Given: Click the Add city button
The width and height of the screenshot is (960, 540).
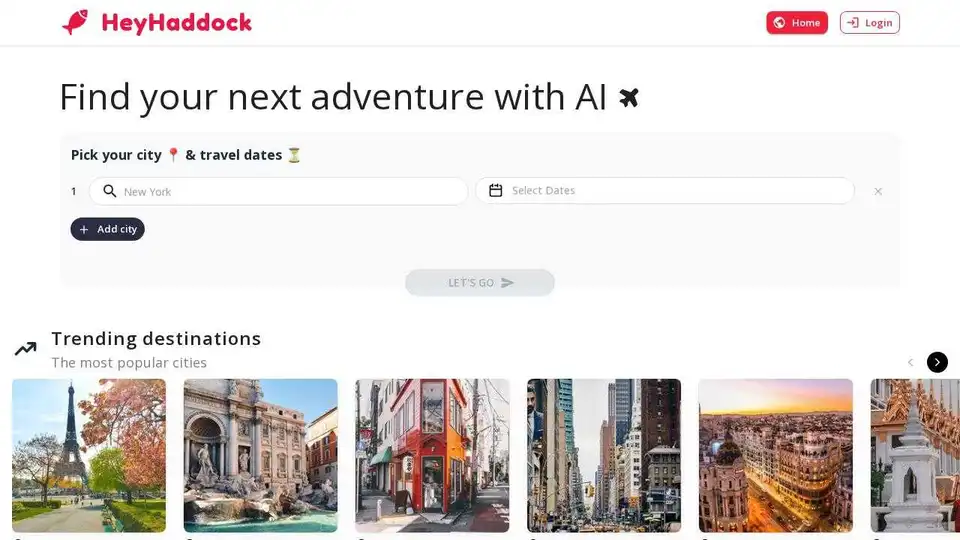Looking at the screenshot, I should coord(107,229).
